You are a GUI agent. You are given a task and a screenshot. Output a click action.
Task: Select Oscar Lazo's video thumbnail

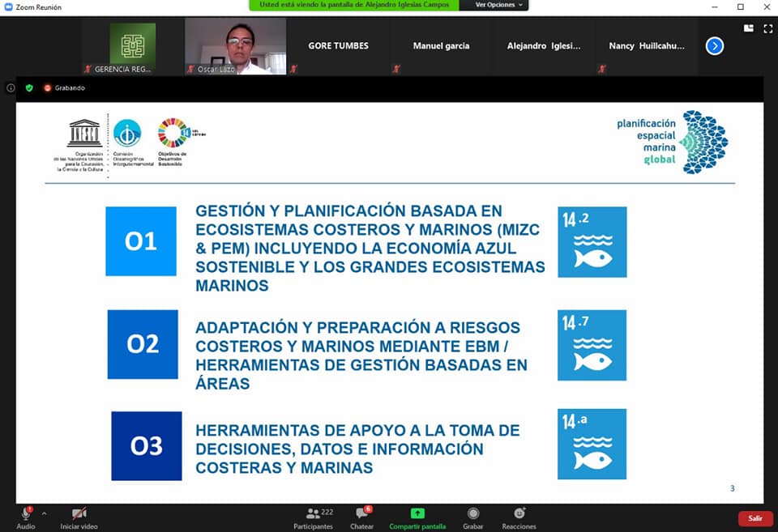click(235, 46)
